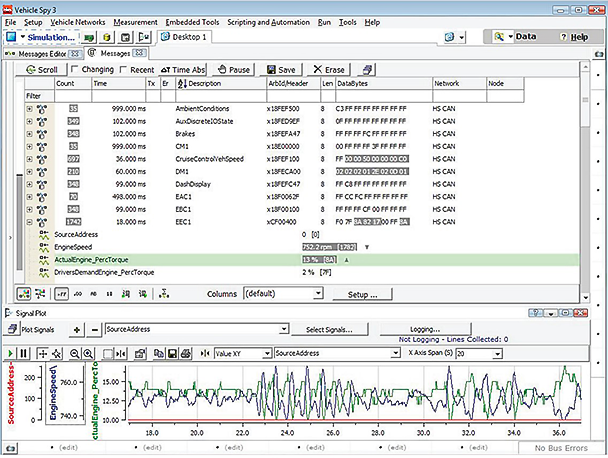
Task: Click the plot properties icon
Action: tap(140, 353)
